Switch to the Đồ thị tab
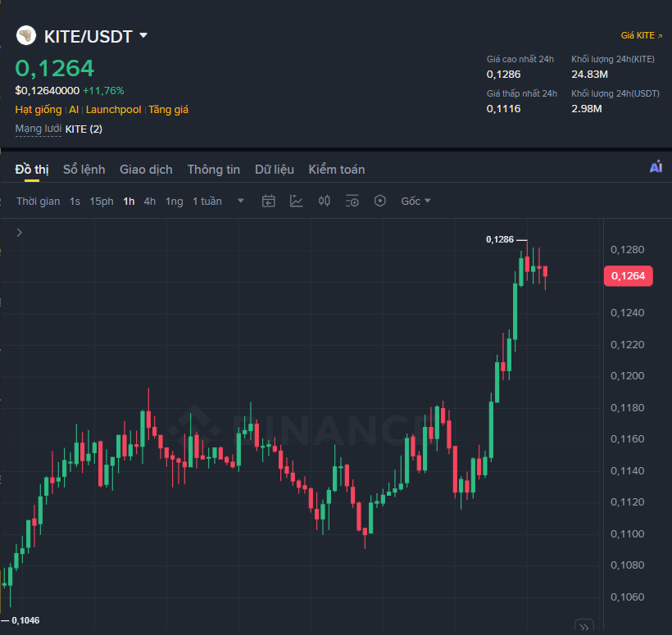 [x=32, y=170]
